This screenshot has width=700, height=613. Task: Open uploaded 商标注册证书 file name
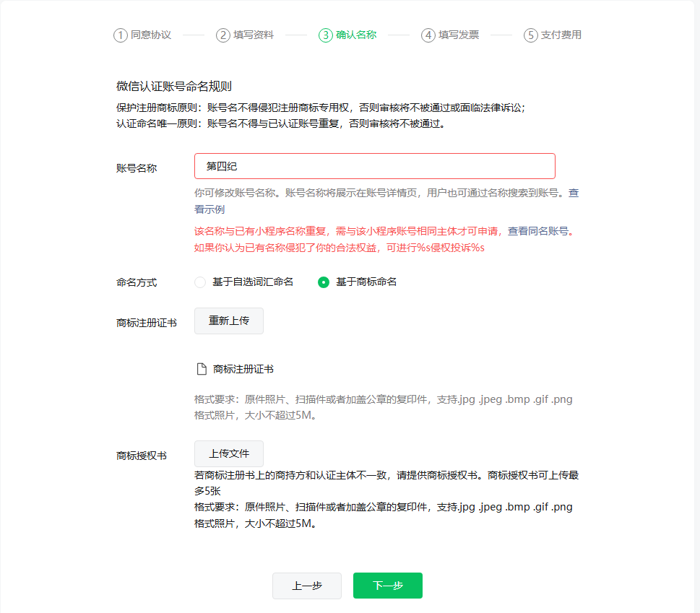click(243, 370)
